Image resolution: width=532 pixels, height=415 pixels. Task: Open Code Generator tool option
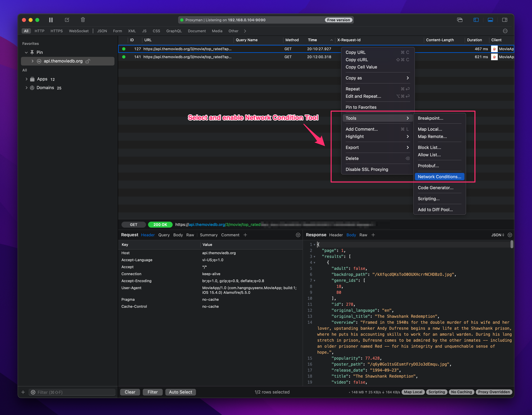click(x=435, y=187)
